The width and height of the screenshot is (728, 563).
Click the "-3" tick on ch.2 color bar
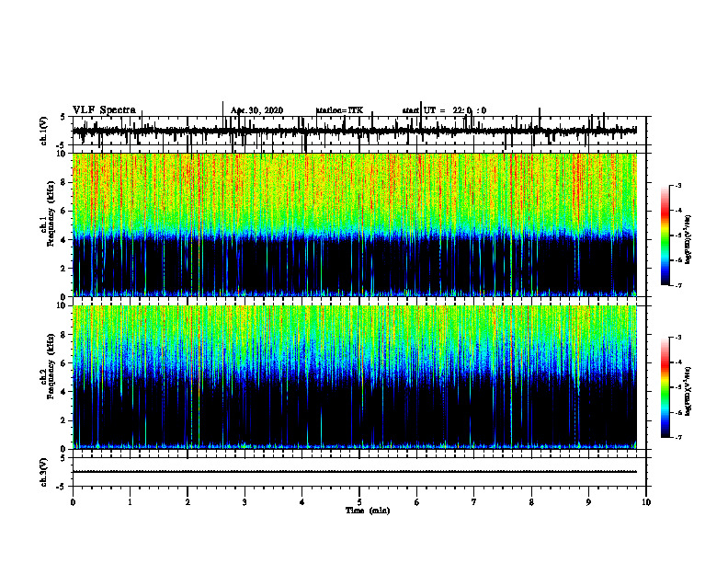pyautogui.click(x=678, y=338)
